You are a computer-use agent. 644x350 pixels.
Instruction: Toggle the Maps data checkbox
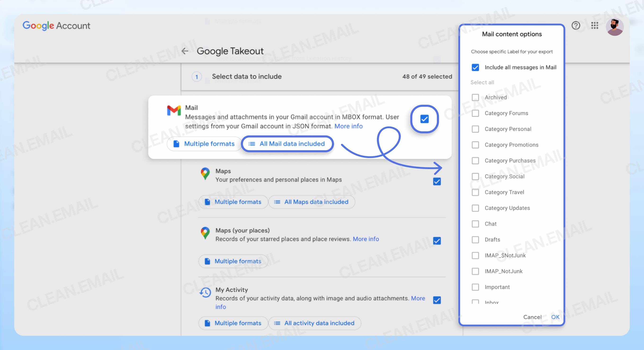(x=437, y=182)
